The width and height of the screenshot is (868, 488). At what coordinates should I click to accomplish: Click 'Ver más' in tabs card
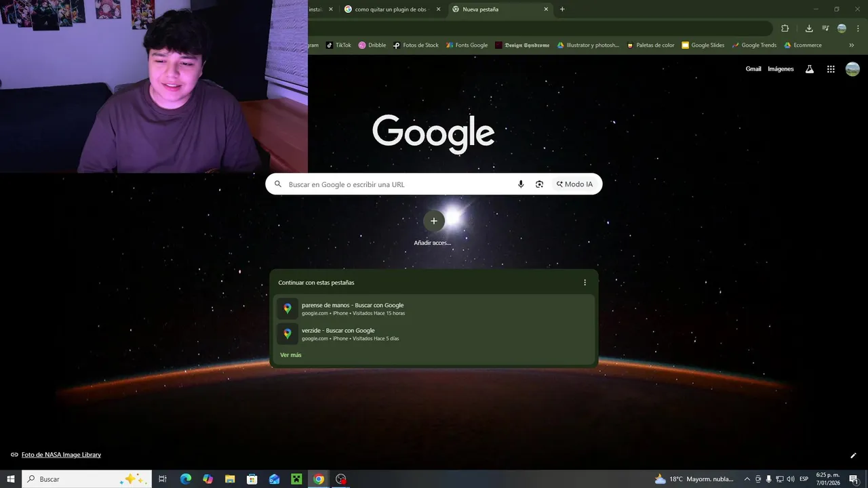tap(291, 355)
